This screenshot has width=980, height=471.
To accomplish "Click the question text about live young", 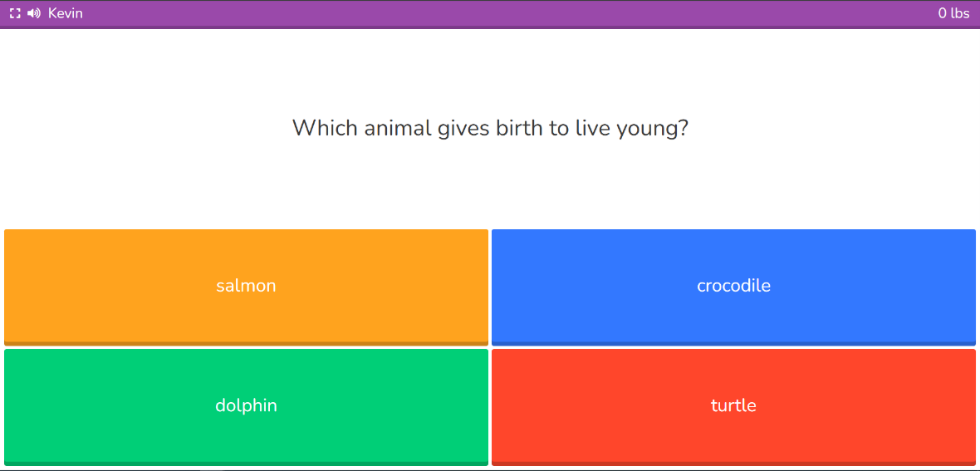I will 490,129.
